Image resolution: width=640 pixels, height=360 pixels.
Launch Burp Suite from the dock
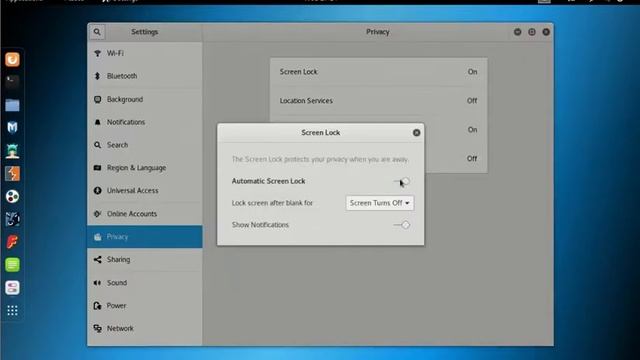12,173
